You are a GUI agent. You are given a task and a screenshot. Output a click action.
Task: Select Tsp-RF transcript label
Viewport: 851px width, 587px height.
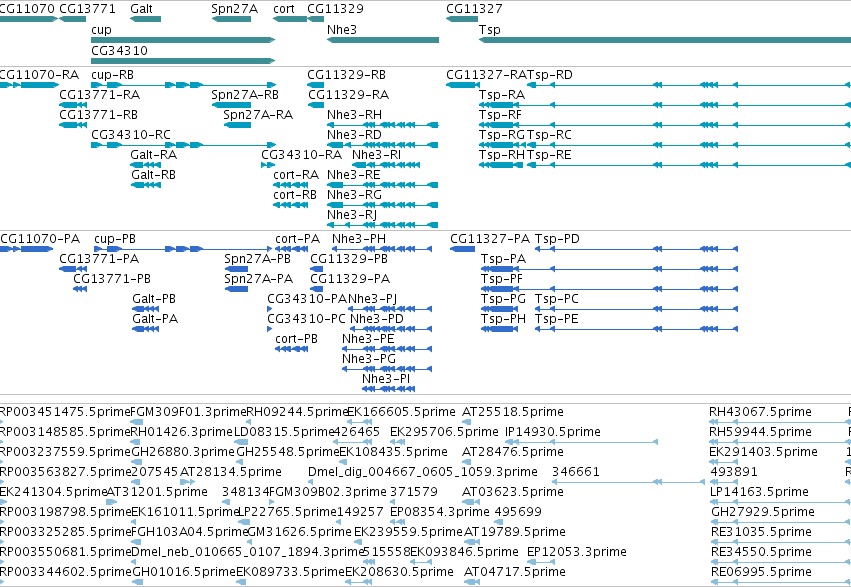coord(500,114)
